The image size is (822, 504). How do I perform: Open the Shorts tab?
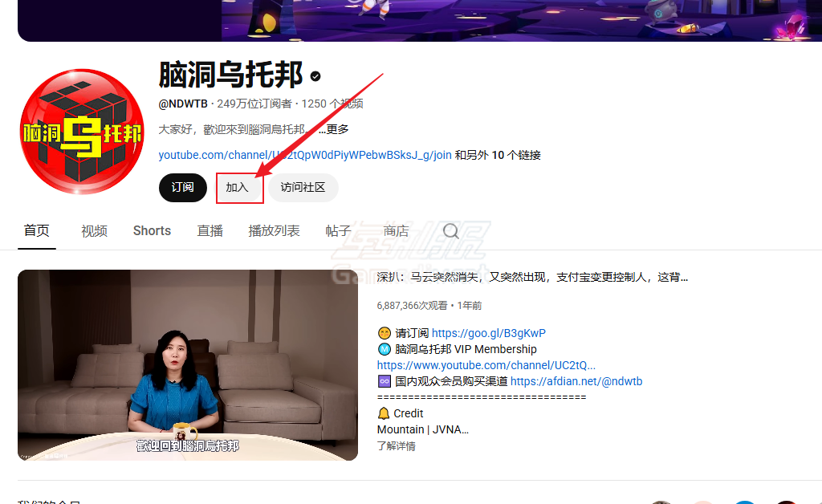(151, 230)
